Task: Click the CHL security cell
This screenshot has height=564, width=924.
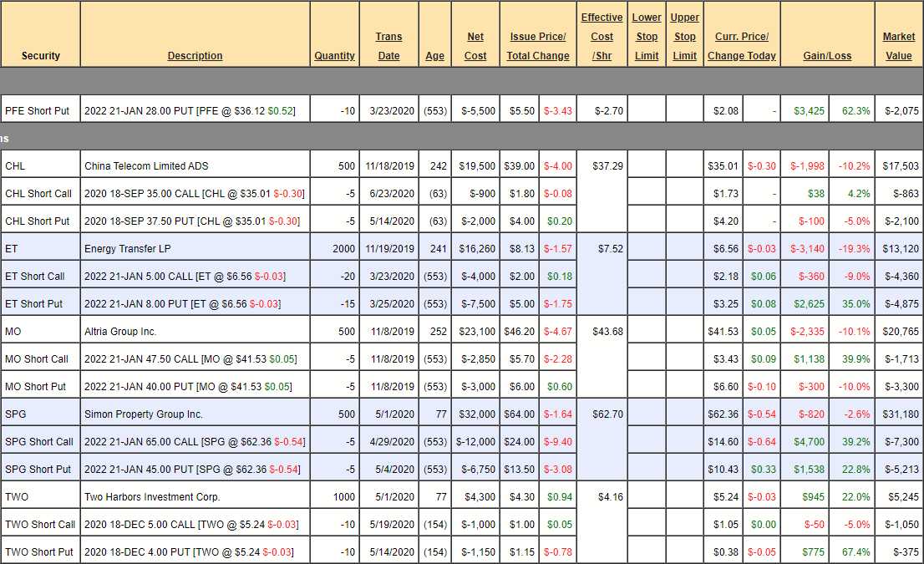Action: [15, 166]
